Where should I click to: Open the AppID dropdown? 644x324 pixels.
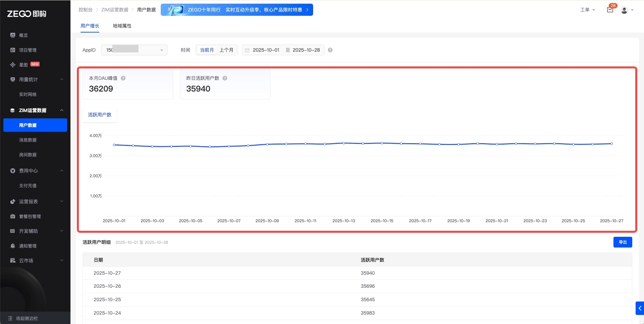tap(134, 50)
